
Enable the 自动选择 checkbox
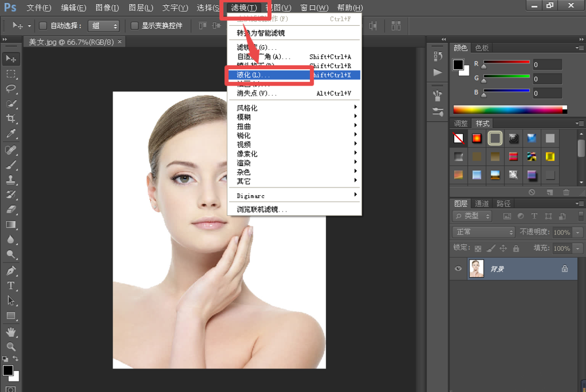43,25
